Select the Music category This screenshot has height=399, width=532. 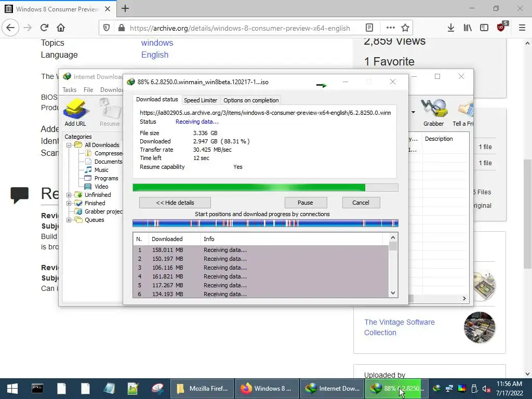point(97,170)
